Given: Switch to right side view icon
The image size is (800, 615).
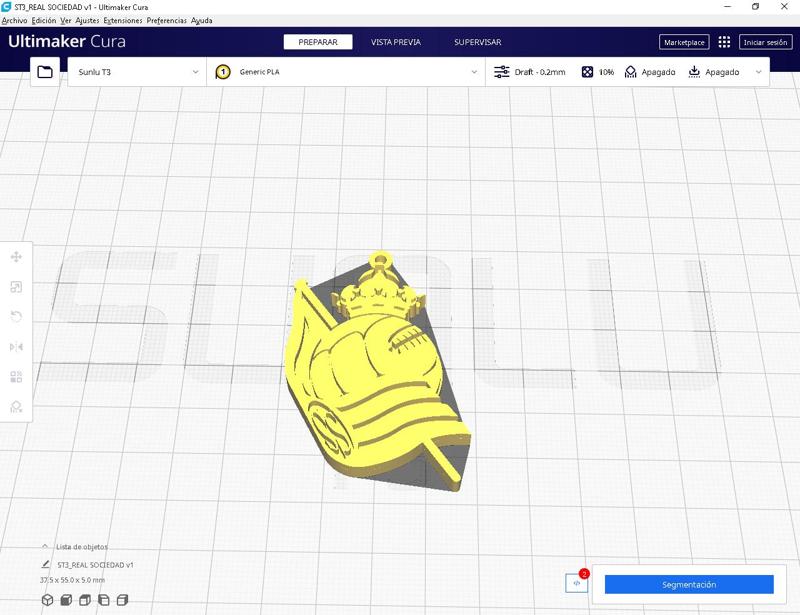Looking at the screenshot, I should point(122,600).
